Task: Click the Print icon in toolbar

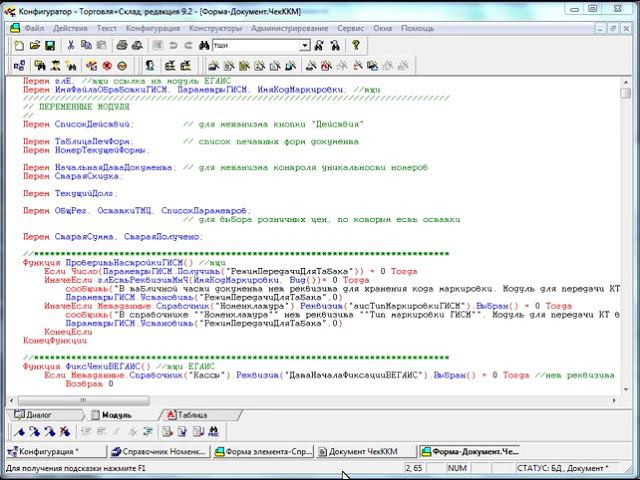Action: tap(121, 46)
